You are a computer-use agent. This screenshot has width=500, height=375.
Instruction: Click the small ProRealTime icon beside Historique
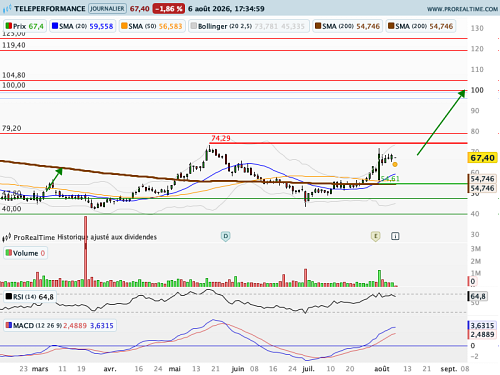pyautogui.click(x=7, y=237)
